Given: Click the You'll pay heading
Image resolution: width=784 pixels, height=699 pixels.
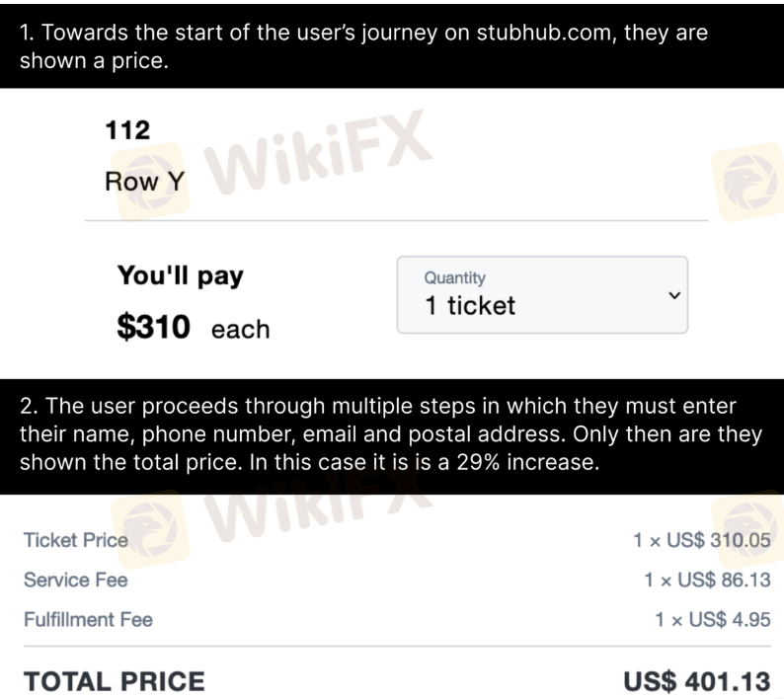Looking at the screenshot, I should click(180, 276).
